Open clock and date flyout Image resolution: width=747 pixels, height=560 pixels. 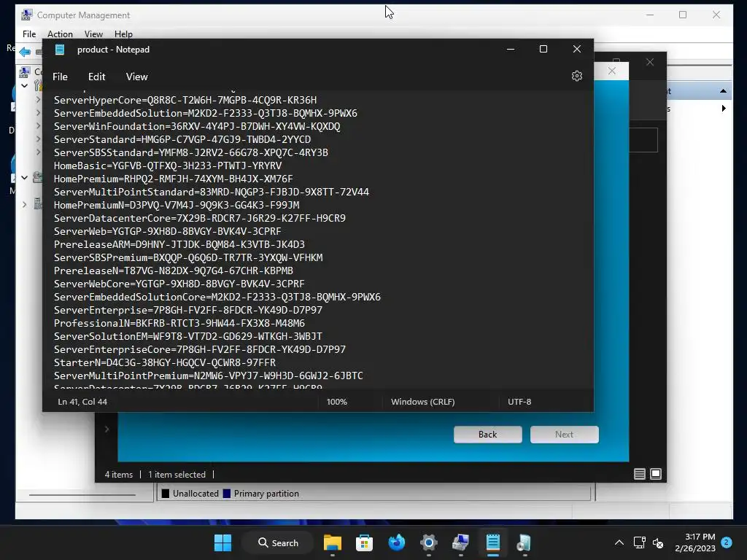pos(695,542)
